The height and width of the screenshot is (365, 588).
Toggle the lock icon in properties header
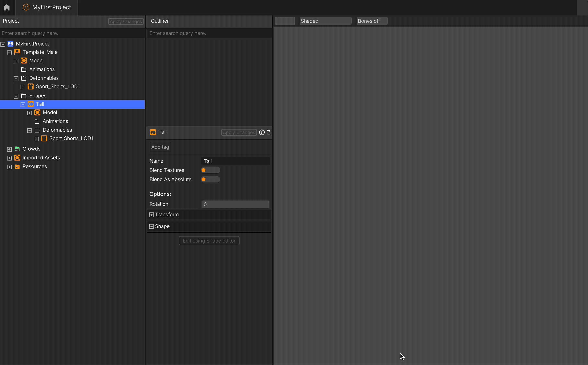click(x=268, y=132)
